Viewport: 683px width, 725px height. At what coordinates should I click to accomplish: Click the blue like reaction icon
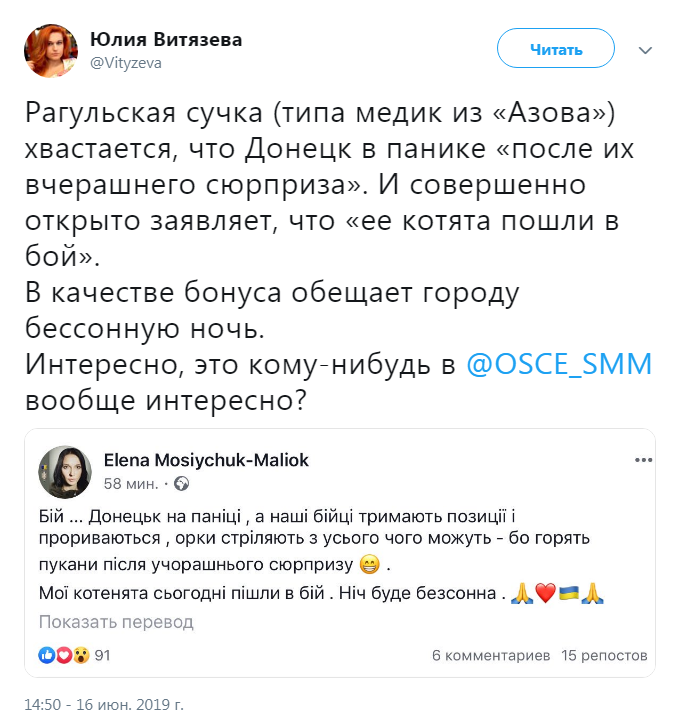(46, 656)
